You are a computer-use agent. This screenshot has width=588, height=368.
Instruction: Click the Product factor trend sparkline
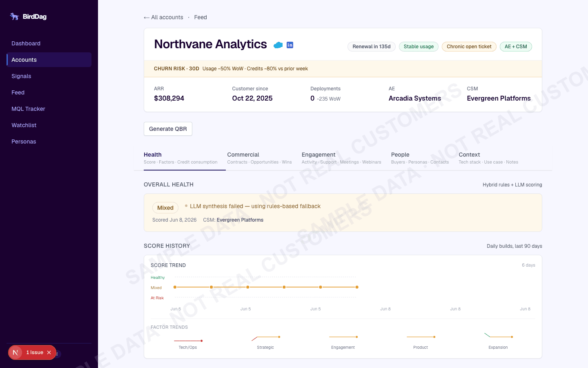point(421,337)
